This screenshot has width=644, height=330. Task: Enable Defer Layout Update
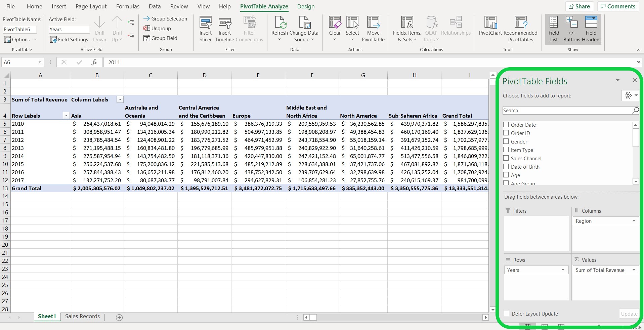pos(507,313)
